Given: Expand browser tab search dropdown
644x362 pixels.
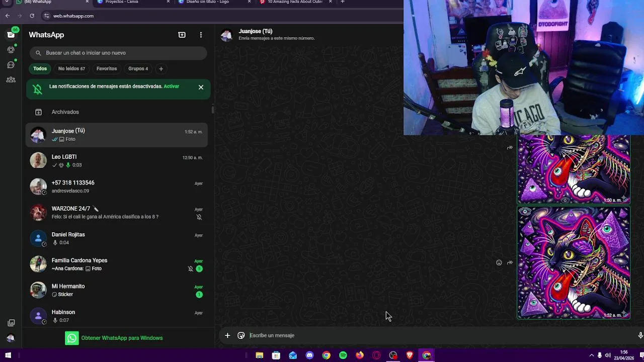Looking at the screenshot, I should 7,2.
